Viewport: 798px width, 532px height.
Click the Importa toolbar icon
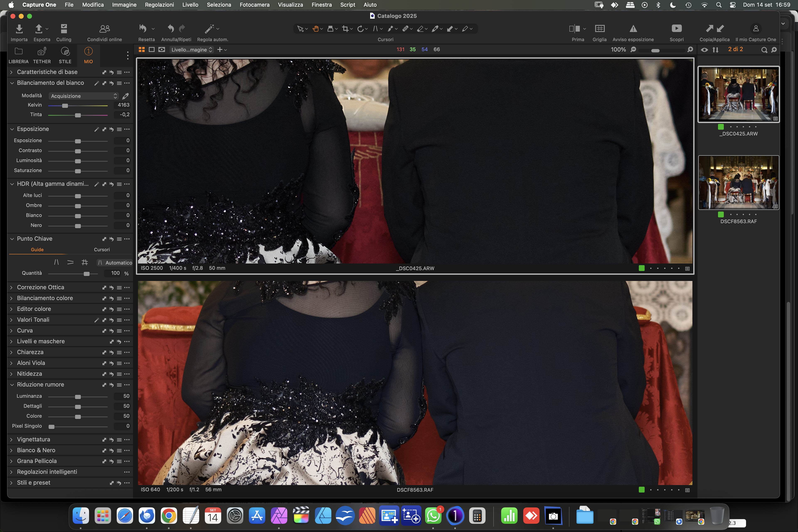click(19, 29)
